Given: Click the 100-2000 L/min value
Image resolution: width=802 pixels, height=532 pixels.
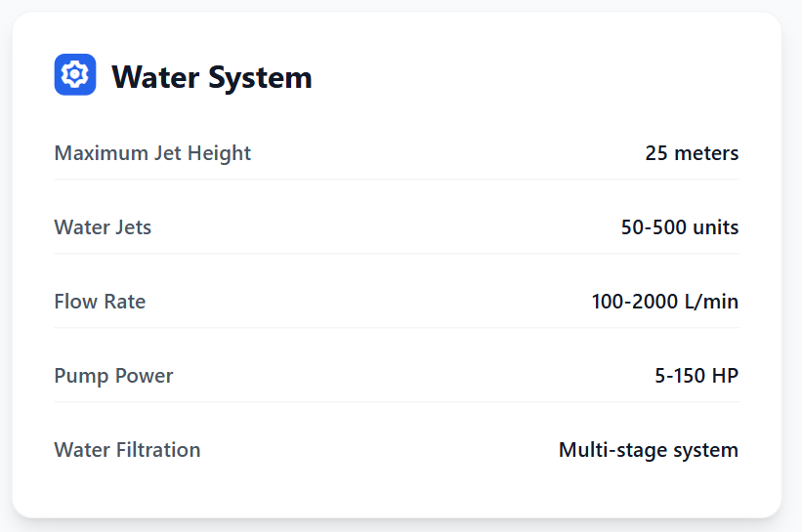Looking at the screenshot, I should [x=664, y=302].
